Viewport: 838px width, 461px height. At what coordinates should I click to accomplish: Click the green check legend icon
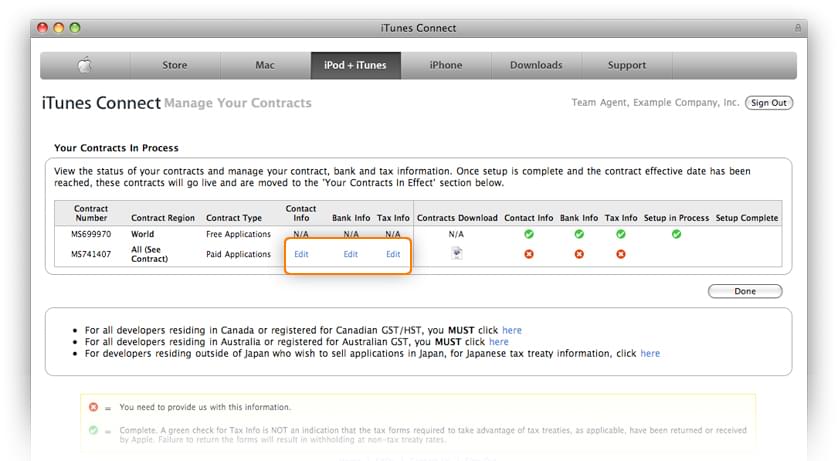(x=94, y=430)
